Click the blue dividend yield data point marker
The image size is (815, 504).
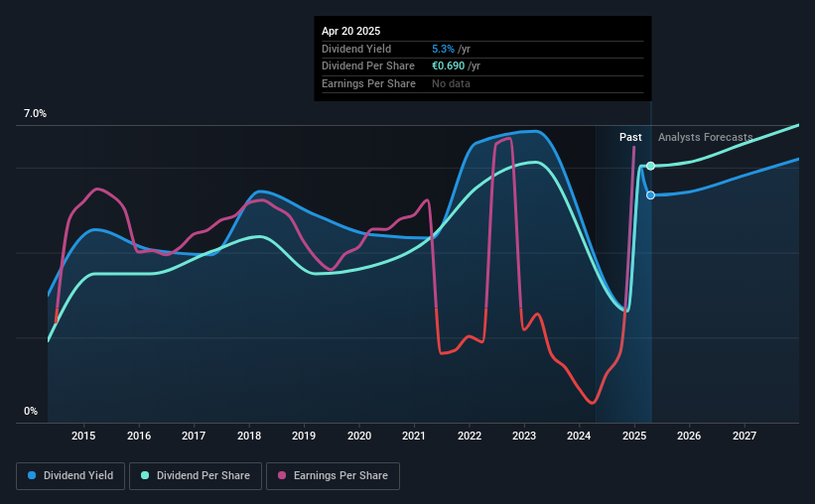tap(650, 194)
